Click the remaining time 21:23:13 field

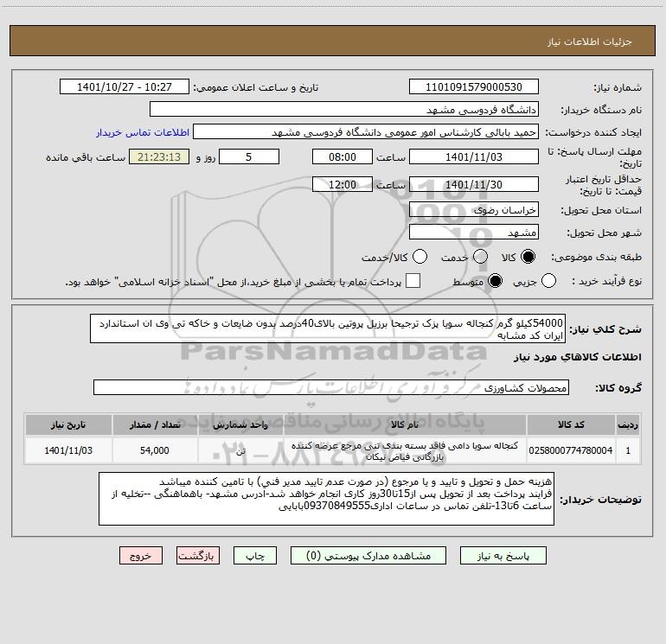[x=159, y=156]
